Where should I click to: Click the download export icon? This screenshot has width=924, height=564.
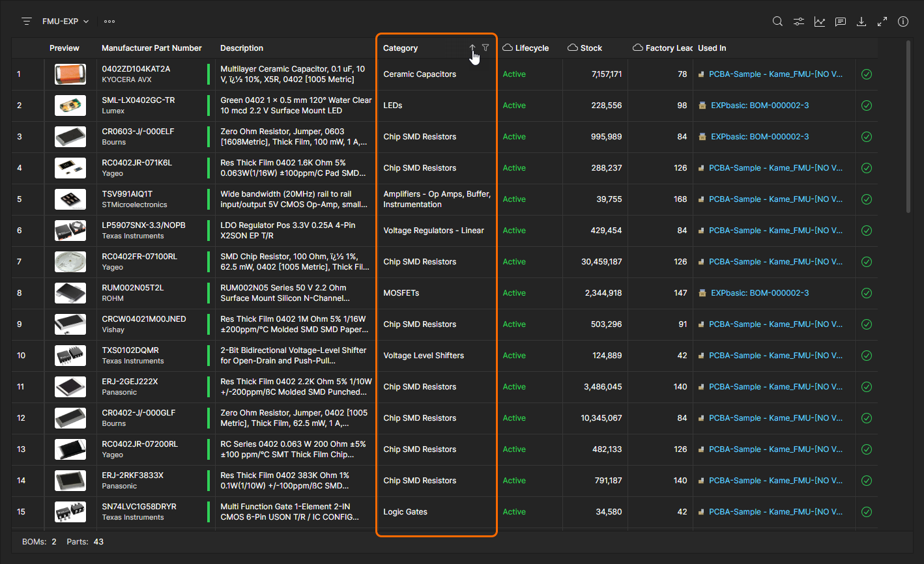coord(861,21)
